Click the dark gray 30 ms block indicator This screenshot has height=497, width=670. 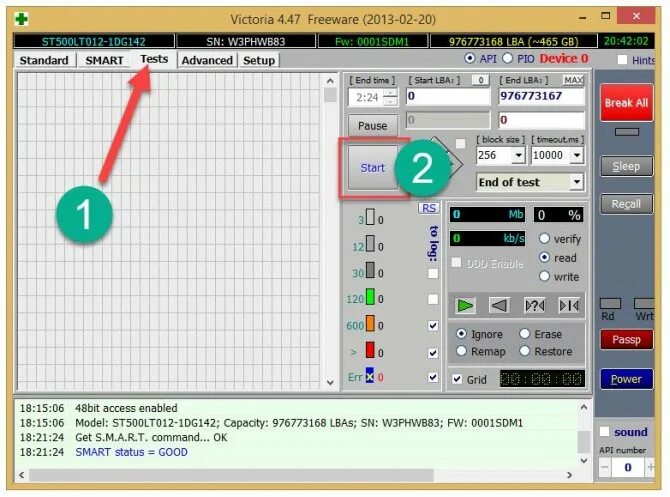click(x=370, y=270)
